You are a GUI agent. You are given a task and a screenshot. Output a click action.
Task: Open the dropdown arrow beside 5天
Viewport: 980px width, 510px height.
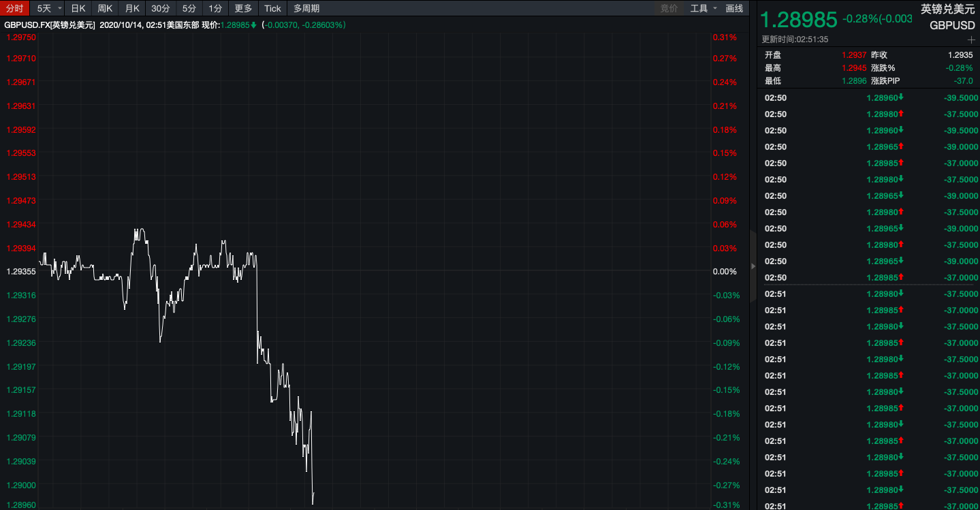pos(60,8)
